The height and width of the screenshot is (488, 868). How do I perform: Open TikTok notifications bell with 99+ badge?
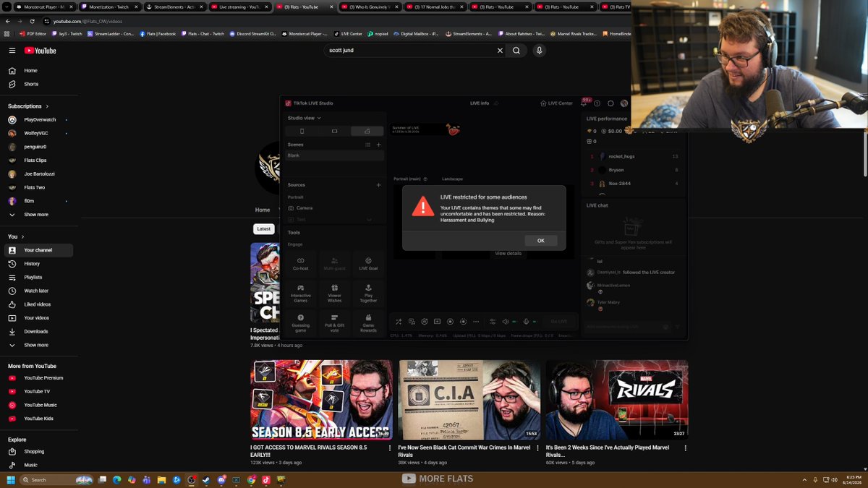[x=584, y=103]
